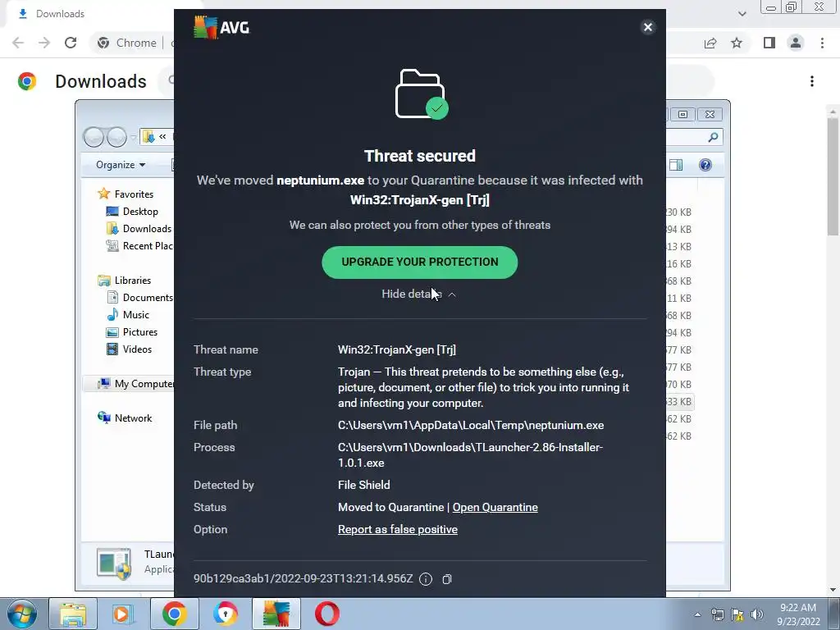Select the File Shield detected-by value

(x=363, y=485)
